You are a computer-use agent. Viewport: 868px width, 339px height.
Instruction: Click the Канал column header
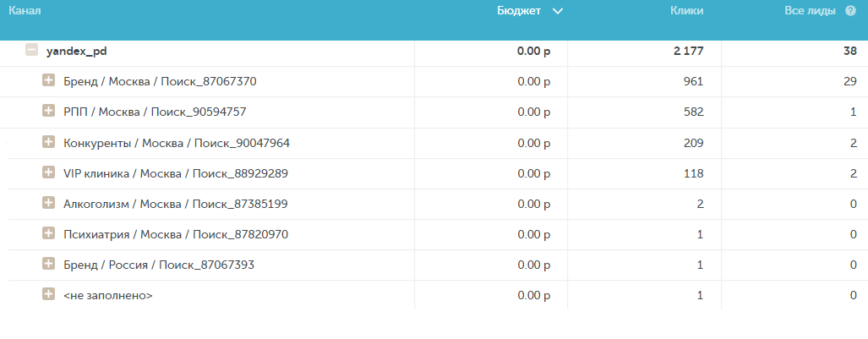[25, 10]
